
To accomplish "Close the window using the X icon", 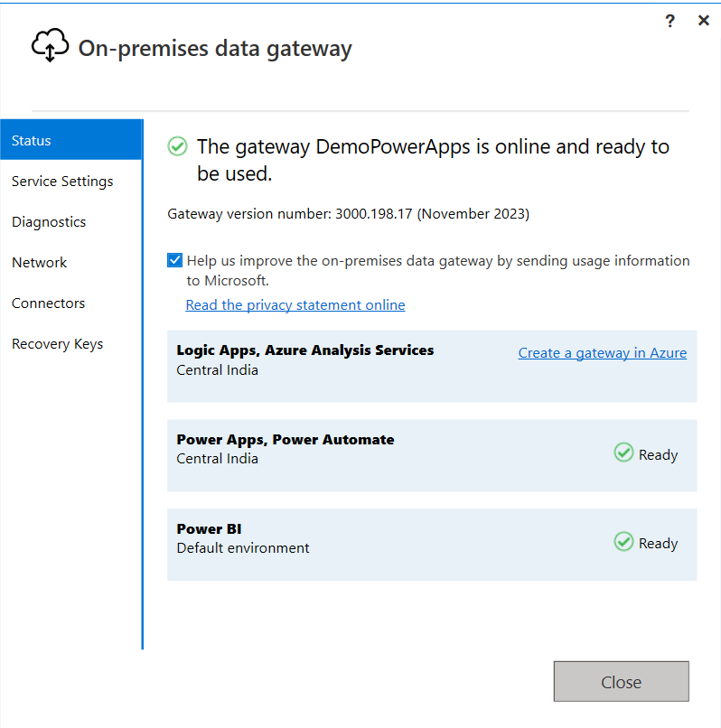I will pos(704,21).
